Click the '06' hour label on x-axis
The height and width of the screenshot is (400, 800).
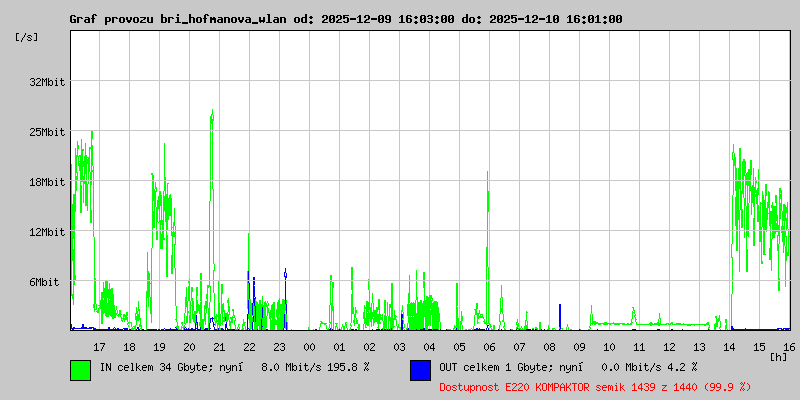tap(489, 347)
